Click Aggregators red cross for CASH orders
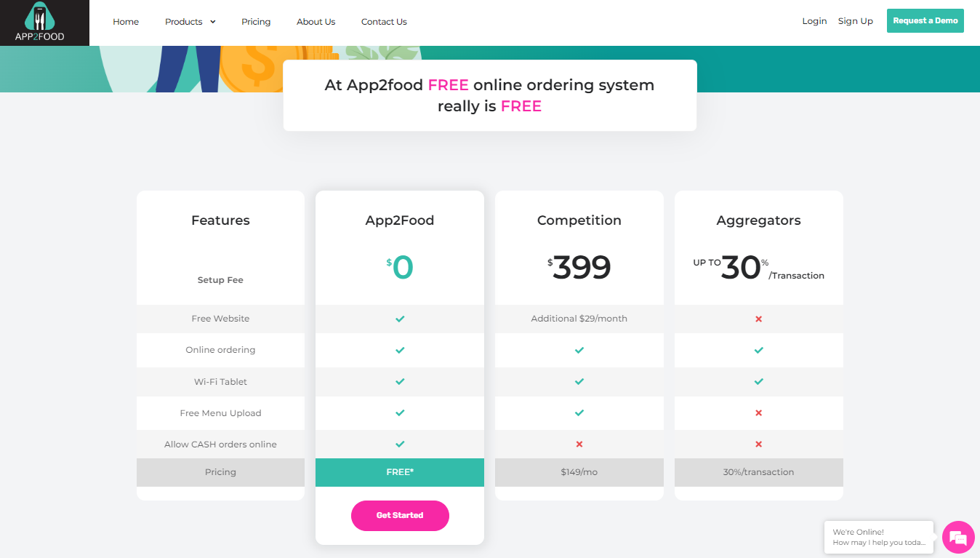980x558 pixels. pyautogui.click(x=759, y=444)
